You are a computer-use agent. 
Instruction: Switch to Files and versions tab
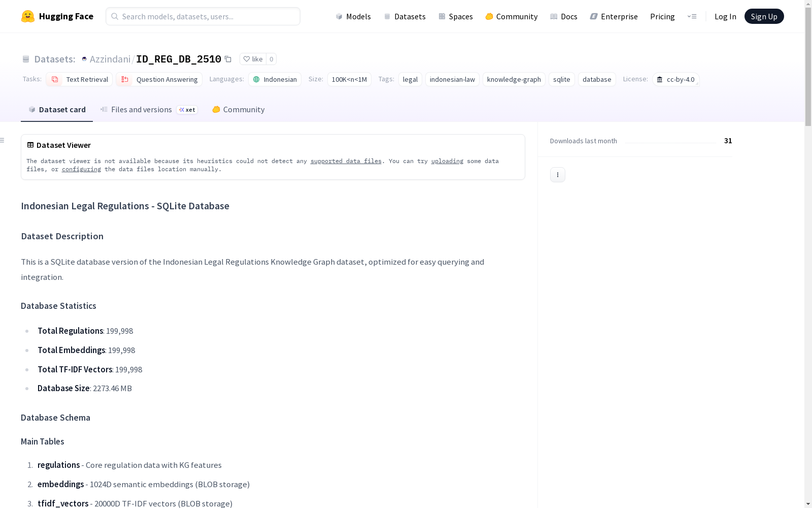[149, 109]
